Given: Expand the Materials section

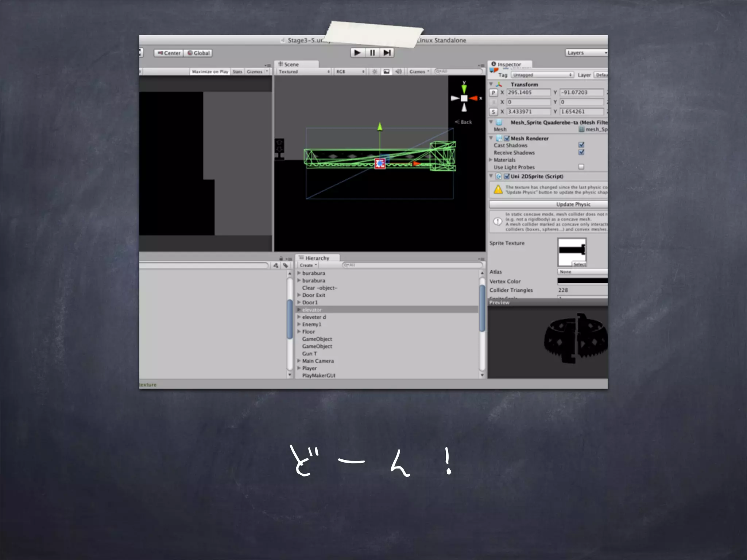Looking at the screenshot, I should tap(491, 160).
